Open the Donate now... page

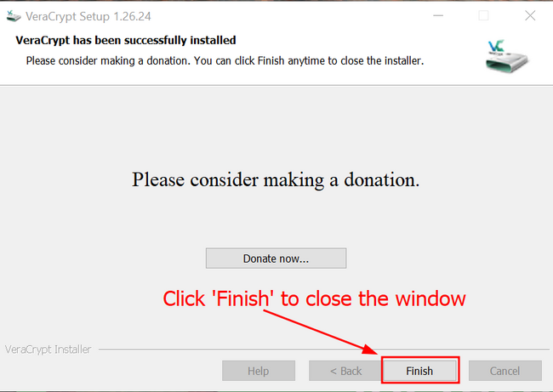click(x=276, y=258)
